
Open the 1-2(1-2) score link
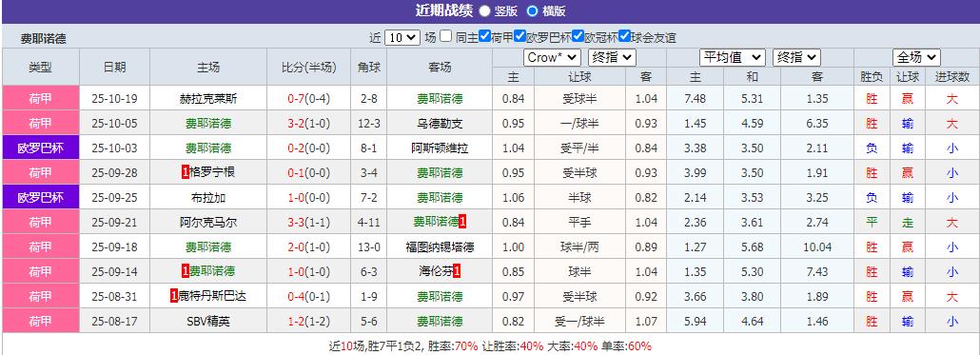click(x=310, y=322)
